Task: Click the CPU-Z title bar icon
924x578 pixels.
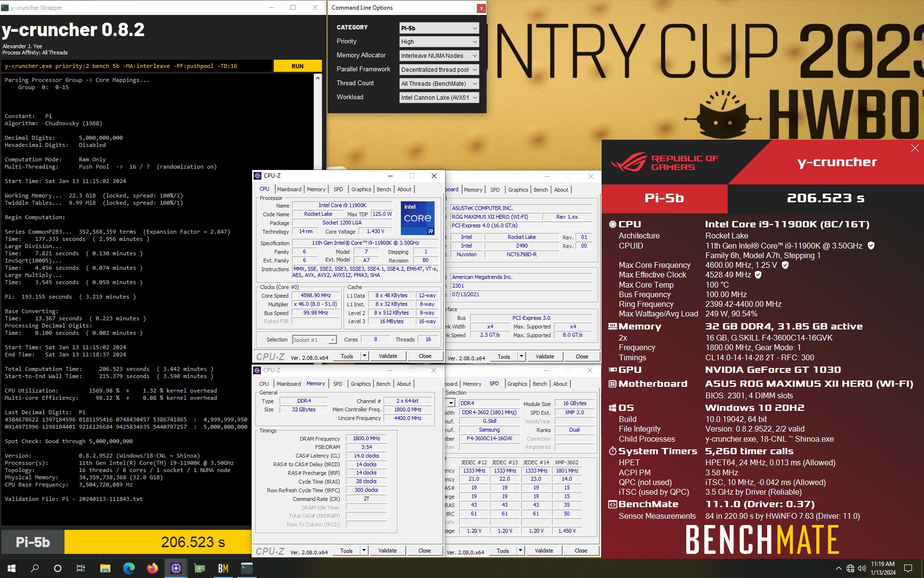Action: click(258, 176)
